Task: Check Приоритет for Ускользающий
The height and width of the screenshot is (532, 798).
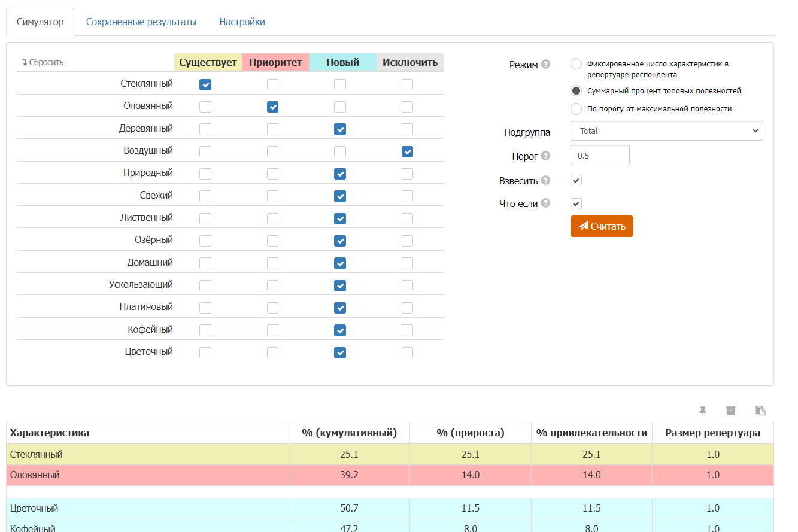Action: click(x=273, y=286)
